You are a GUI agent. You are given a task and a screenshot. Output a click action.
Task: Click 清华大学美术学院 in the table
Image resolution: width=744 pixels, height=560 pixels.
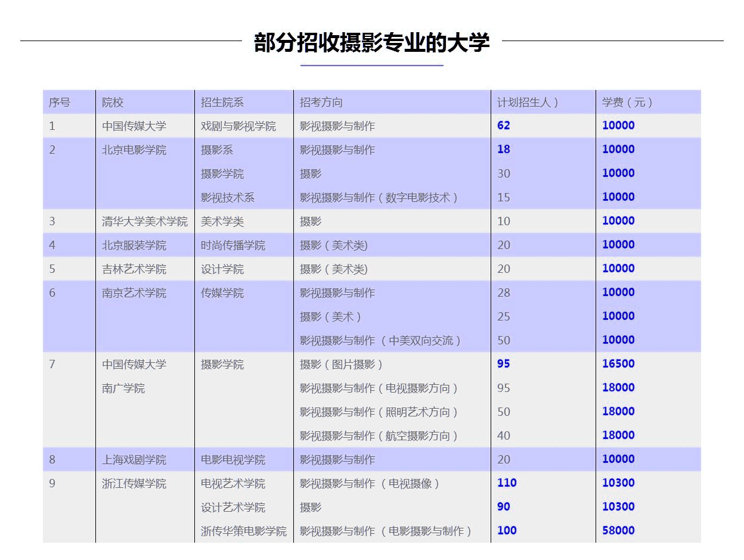145,221
